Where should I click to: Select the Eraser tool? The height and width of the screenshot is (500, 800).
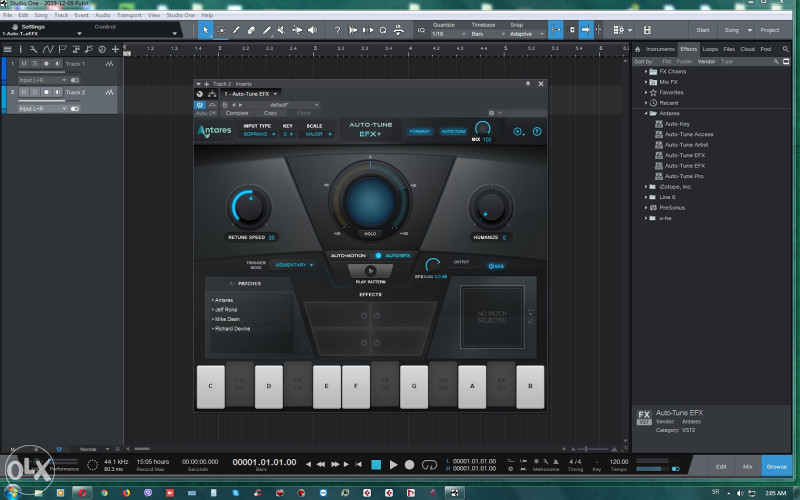click(251, 30)
